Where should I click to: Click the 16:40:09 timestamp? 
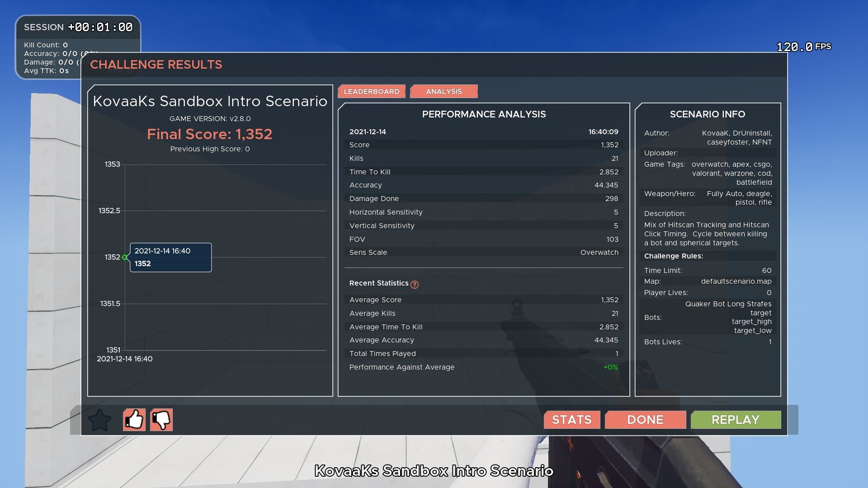click(603, 132)
